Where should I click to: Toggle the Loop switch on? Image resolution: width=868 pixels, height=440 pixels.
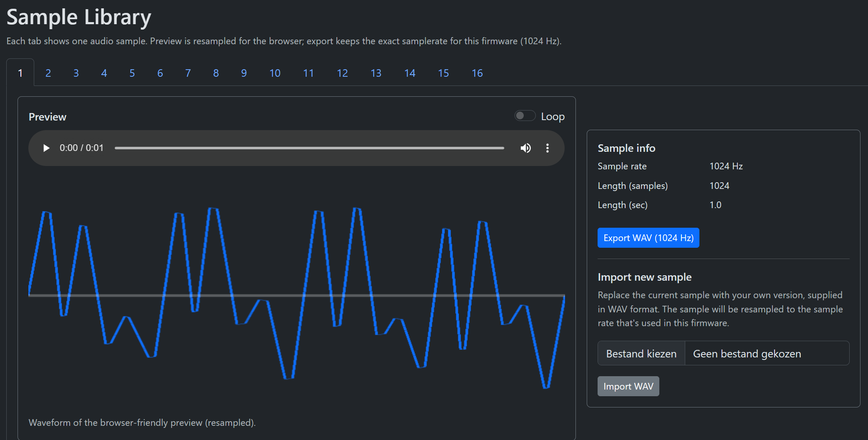(525, 116)
